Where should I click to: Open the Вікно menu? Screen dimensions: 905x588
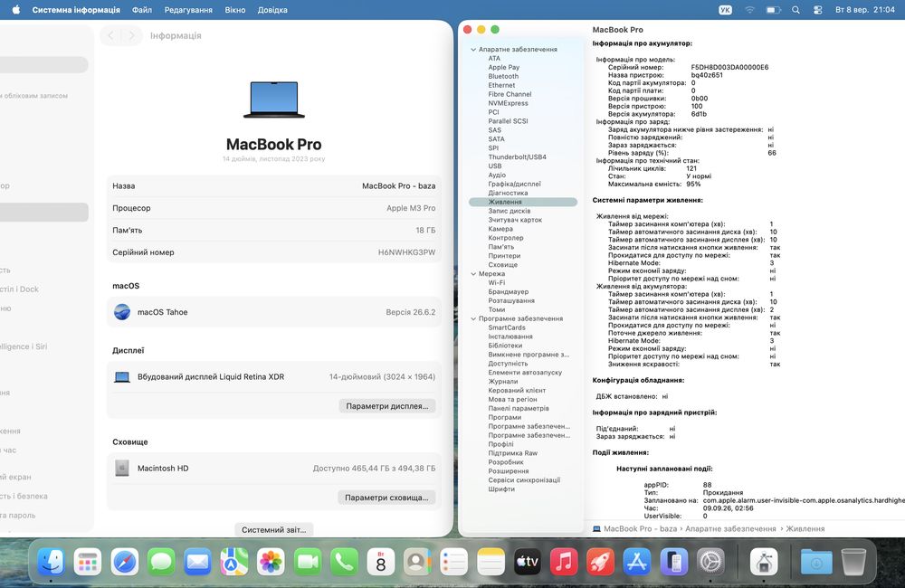235,10
